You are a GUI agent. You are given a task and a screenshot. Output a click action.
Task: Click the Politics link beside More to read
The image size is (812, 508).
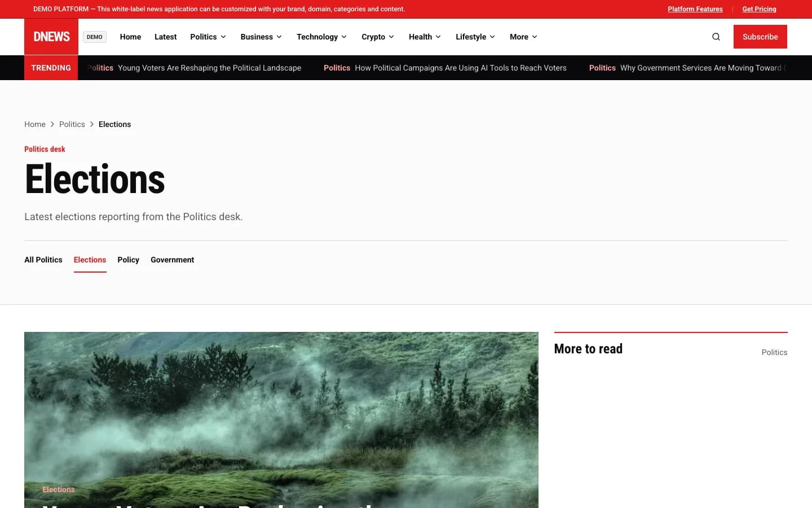click(774, 352)
